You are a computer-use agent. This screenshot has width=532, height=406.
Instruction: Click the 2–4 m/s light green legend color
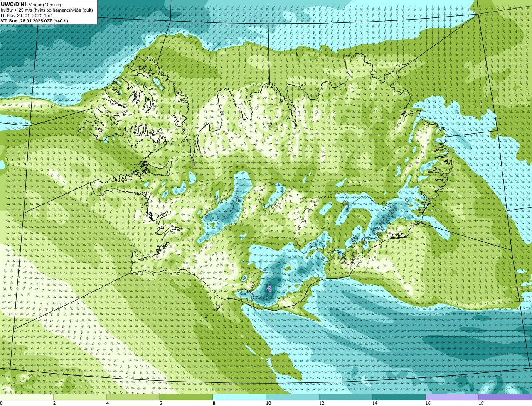click(80, 397)
